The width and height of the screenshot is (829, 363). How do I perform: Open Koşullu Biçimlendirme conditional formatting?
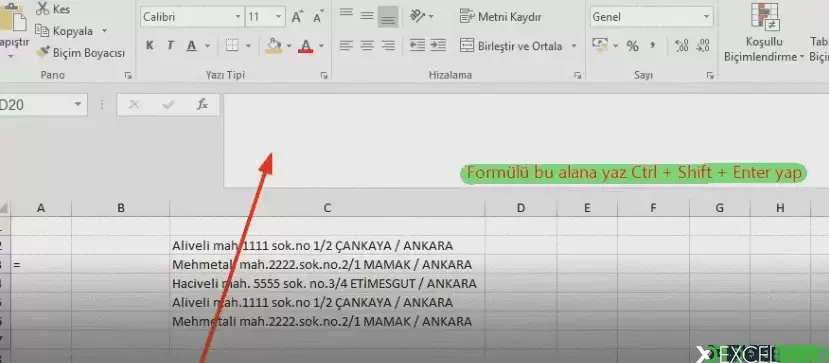click(763, 33)
